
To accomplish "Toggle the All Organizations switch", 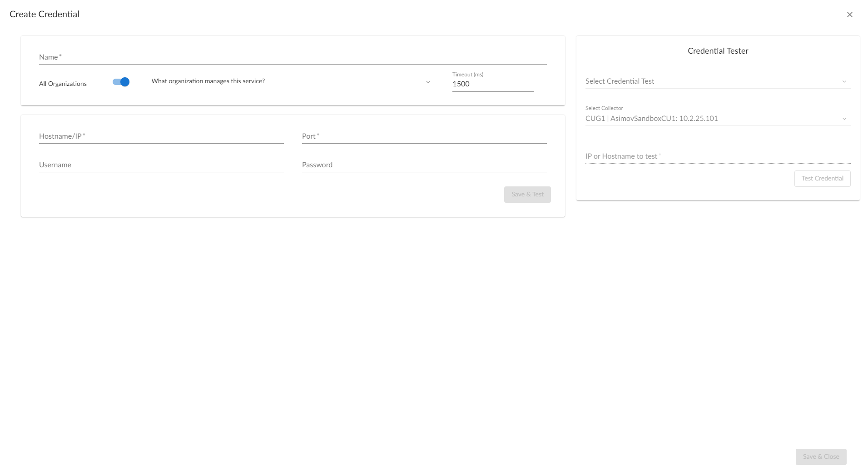I will click(x=121, y=82).
